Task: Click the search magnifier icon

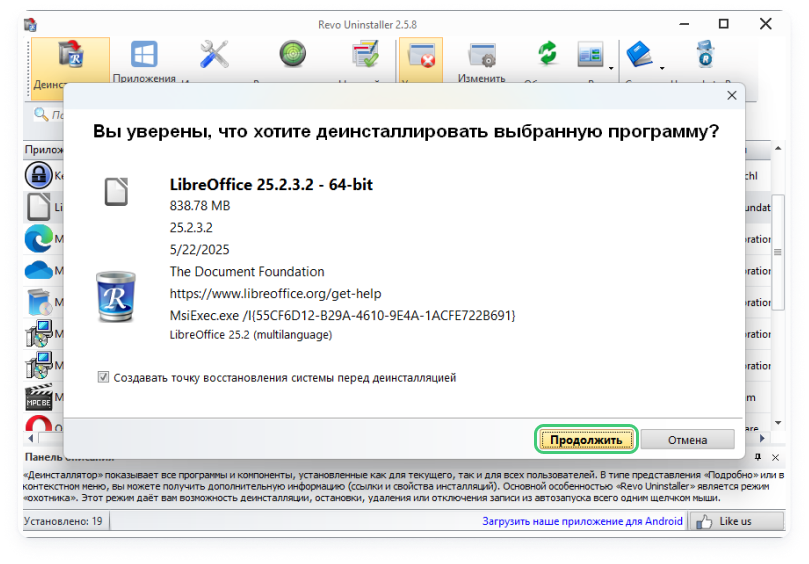Action: click(x=40, y=114)
